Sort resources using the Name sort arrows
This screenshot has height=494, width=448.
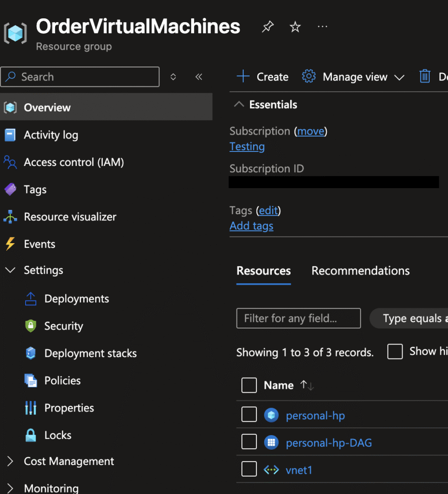(307, 385)
